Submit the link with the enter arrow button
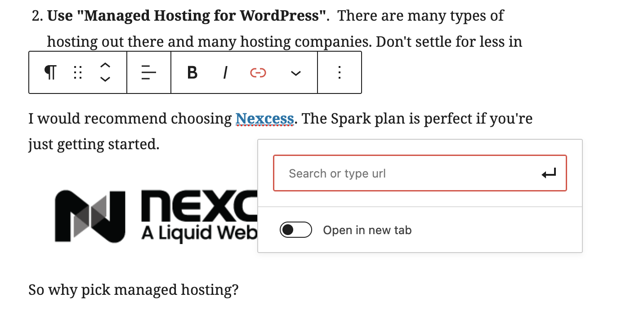 pyautogui.click(x=549, y=173)
